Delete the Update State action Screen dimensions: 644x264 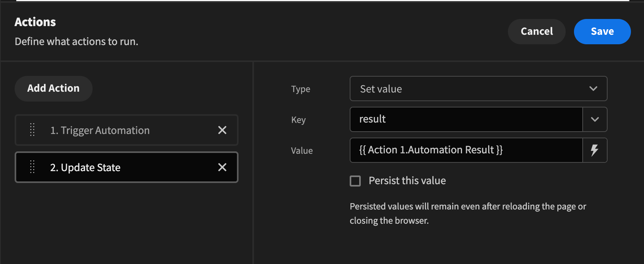tap(222, 167)
